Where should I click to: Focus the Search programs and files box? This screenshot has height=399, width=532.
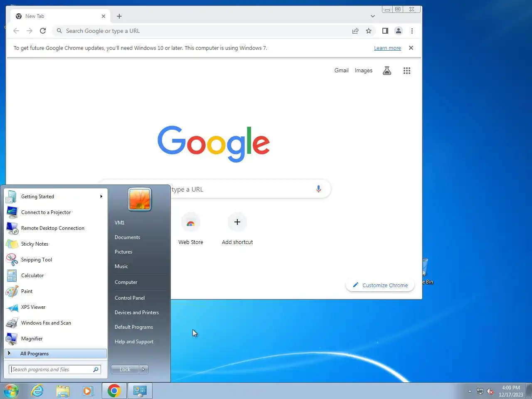[x=55, y=369]
